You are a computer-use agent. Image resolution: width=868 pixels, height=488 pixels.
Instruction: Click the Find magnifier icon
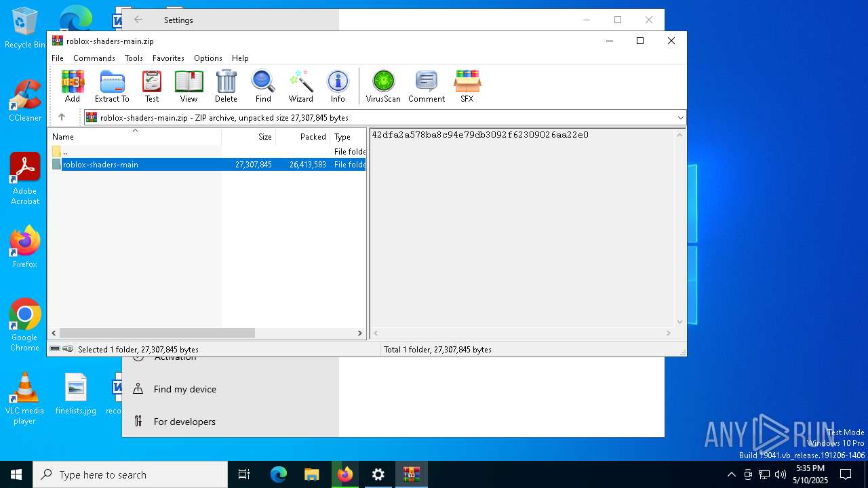(x=263, y=86)
